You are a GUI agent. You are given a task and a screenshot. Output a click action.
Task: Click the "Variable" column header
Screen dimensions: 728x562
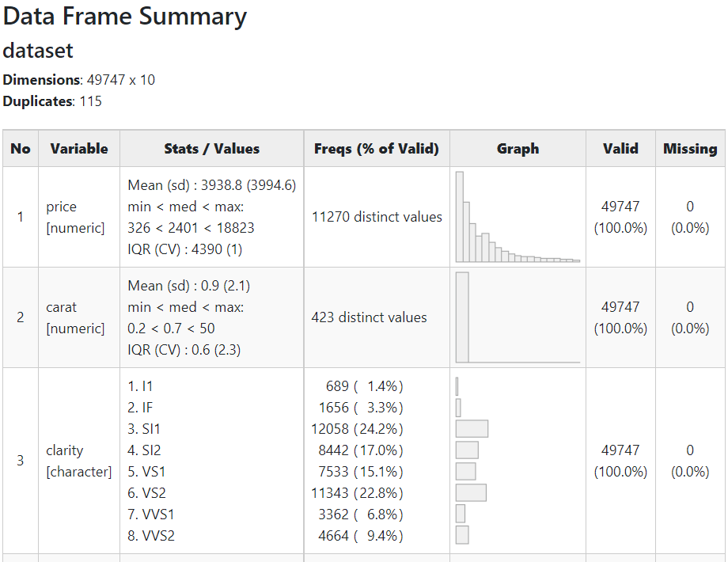pos(79,149)
